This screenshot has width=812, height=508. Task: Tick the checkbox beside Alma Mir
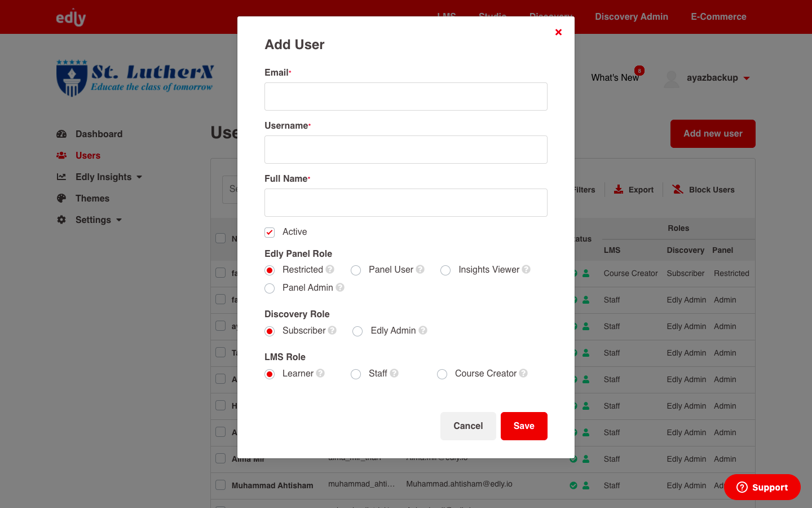coord(220,458)
